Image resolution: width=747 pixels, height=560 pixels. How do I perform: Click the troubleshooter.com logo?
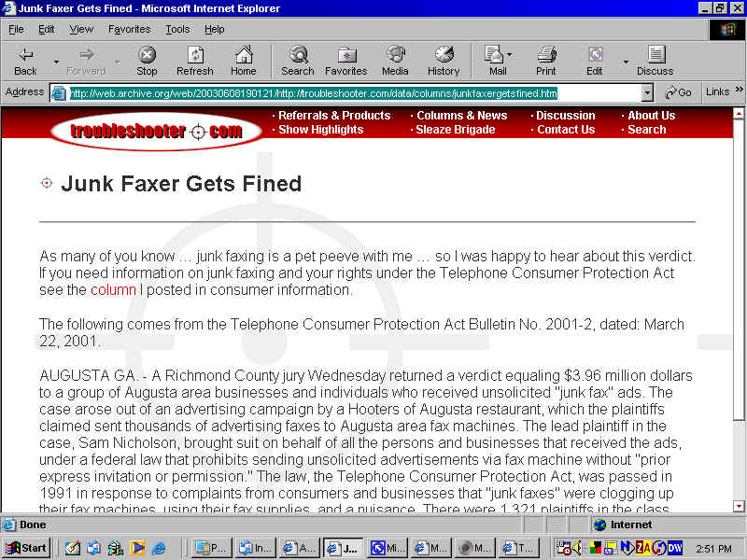156,131
